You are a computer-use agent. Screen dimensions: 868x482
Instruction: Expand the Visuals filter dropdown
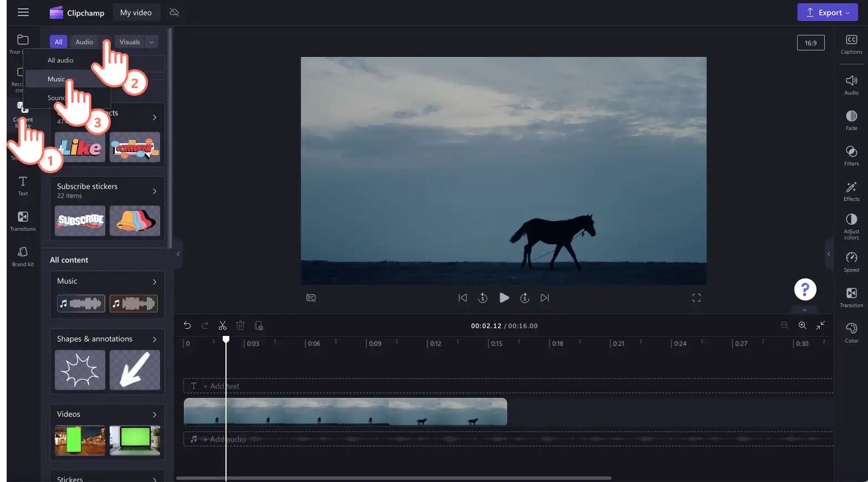151,42
